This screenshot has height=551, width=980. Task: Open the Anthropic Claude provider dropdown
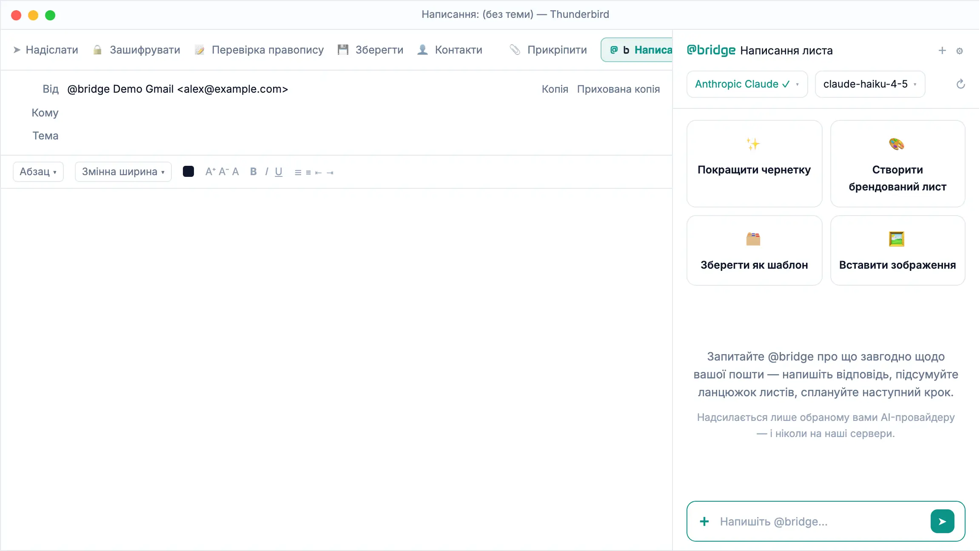coord(747,84)
